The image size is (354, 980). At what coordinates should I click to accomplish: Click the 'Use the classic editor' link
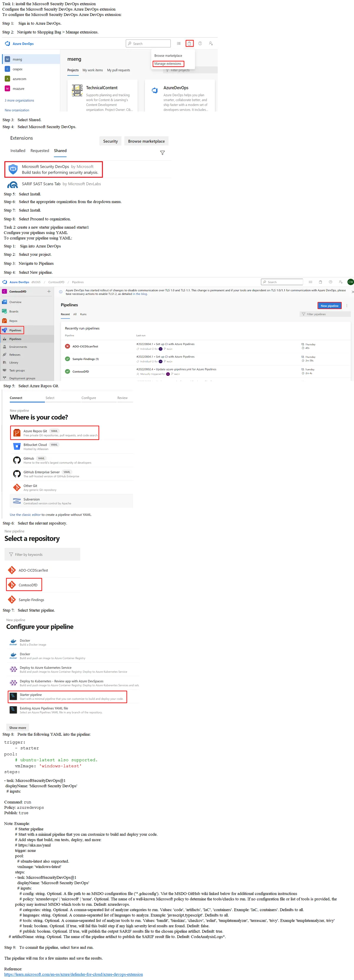(25, 515)
